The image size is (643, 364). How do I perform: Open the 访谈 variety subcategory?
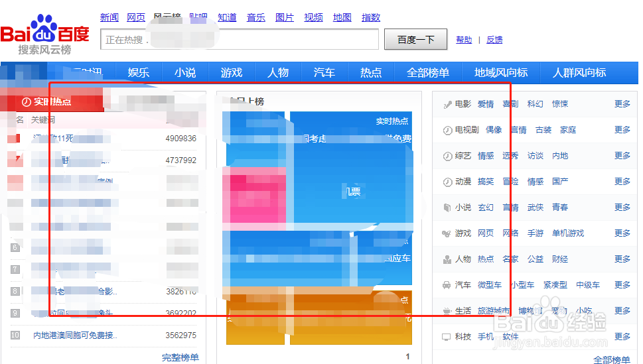click(535, 156)
